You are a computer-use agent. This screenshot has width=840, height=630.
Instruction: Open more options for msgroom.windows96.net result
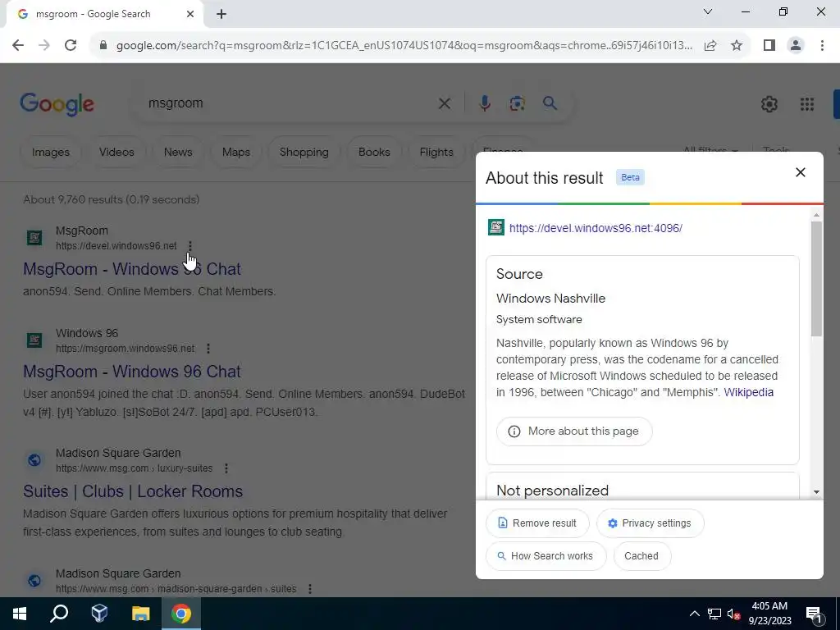coord(208,349)
